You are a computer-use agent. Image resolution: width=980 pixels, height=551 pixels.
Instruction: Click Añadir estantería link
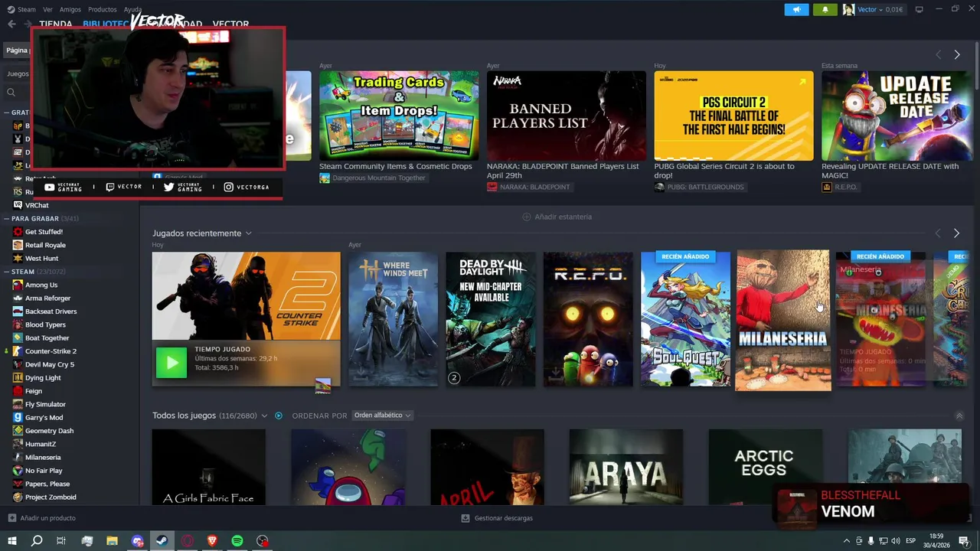pos(557,217)
